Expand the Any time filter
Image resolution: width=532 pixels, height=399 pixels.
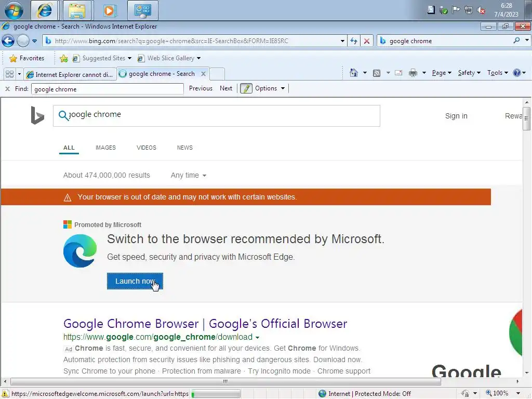click(189, 176)
